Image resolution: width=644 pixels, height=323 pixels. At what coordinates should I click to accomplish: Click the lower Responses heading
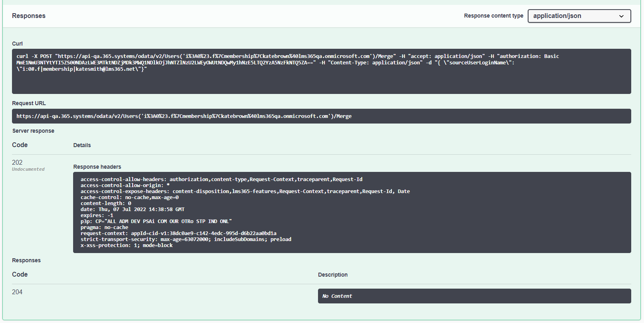26,260
